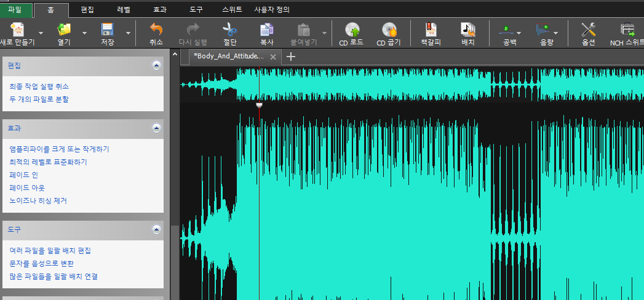Click the red playhead cursor marker
This screenshot has height=300, width=644.
coord(259,106)
